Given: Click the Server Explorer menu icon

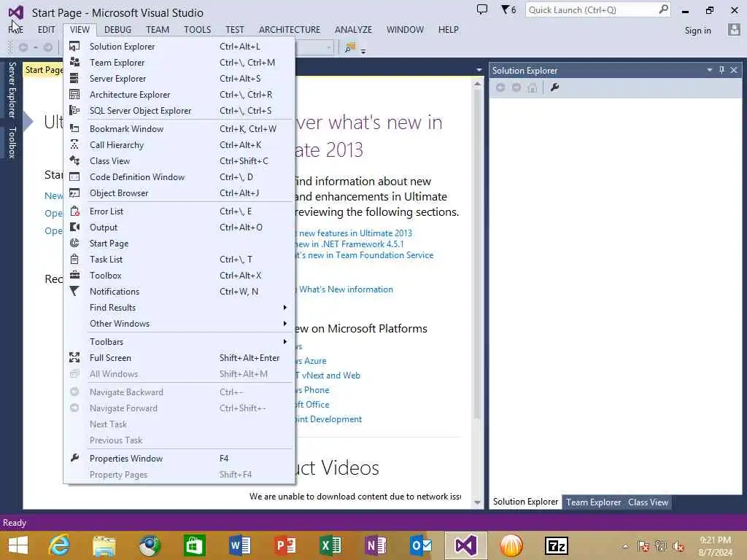Looking at the screenshot, I should tap(74, 78).
